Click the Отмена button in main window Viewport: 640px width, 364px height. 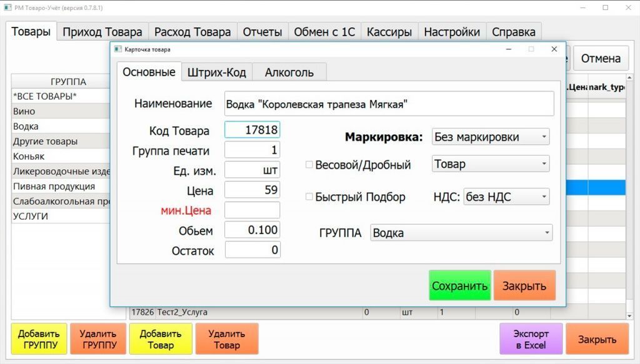click(x=601, y=58)
